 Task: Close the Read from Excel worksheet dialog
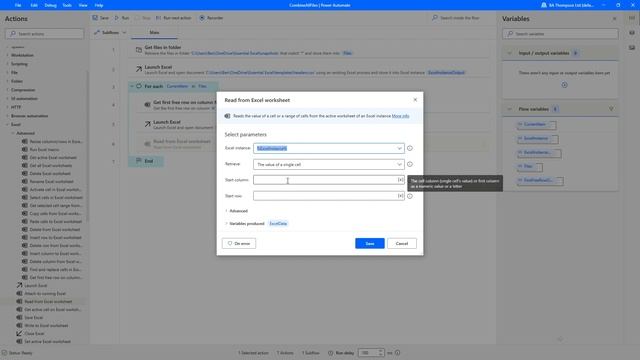pyautogui.click(x=415, y=100)
